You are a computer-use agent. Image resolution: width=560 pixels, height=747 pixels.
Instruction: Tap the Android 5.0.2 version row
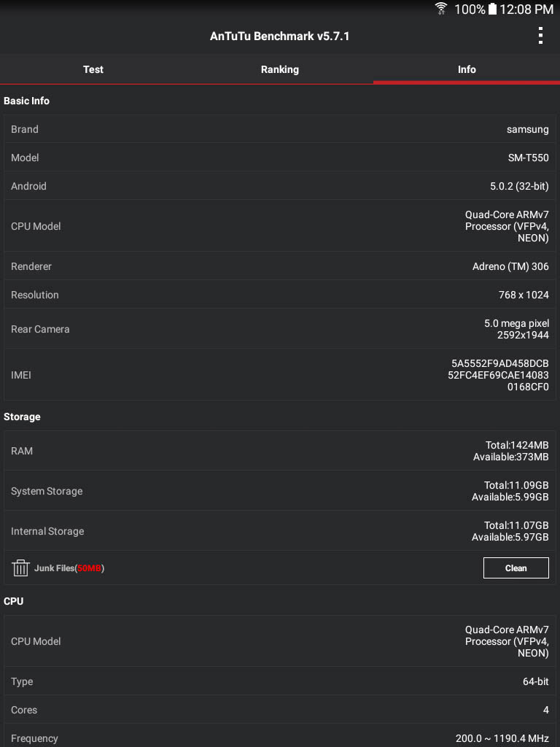click(280, 186)
